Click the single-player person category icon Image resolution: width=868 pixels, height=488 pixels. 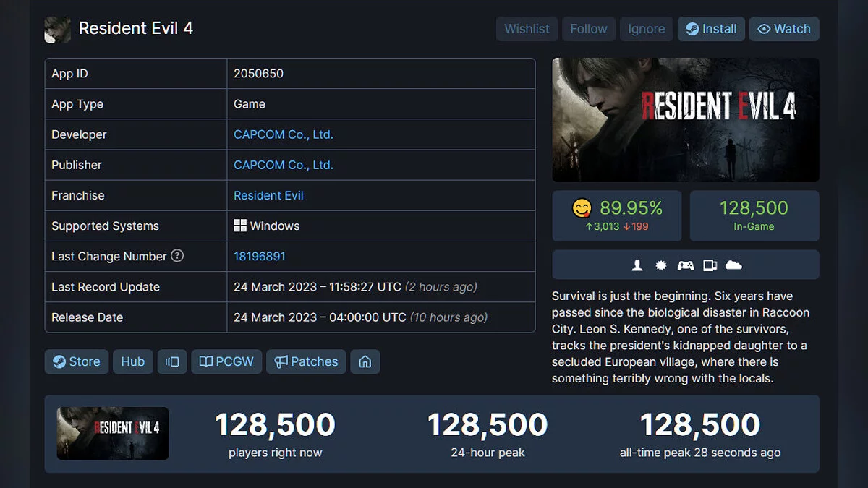(637, 265)
